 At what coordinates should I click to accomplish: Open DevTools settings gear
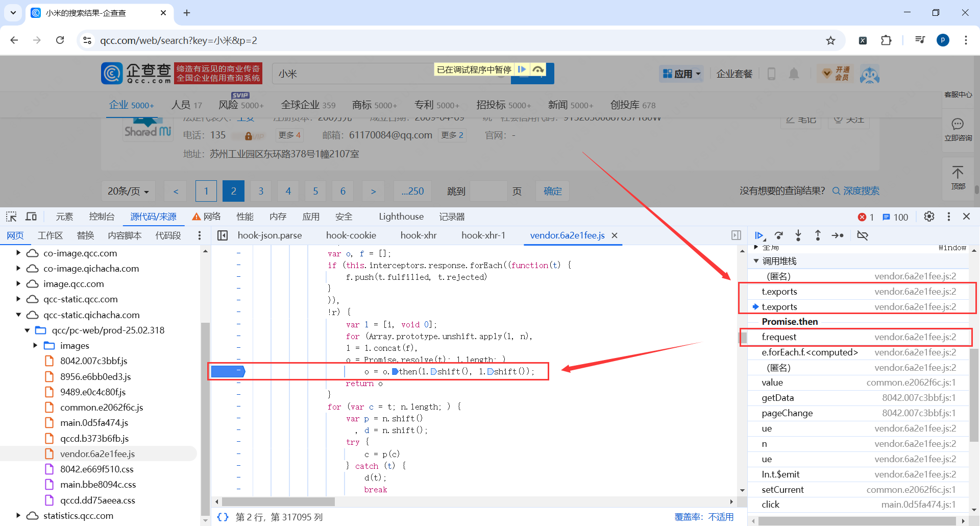click(929, 217)
